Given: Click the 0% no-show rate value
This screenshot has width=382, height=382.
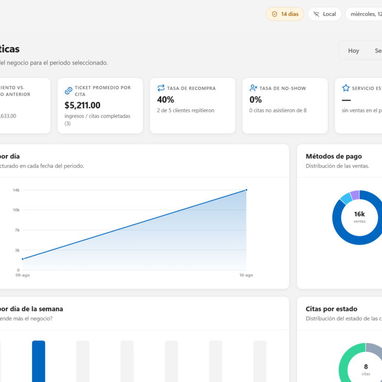Looking at the screenshot, I should point(256,99).
